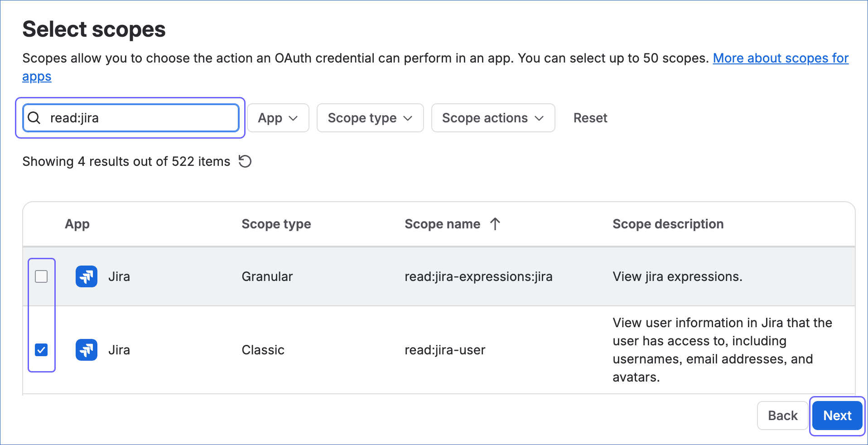Click the Scope description column header
The image size is (868, 445).
[668, 224]
